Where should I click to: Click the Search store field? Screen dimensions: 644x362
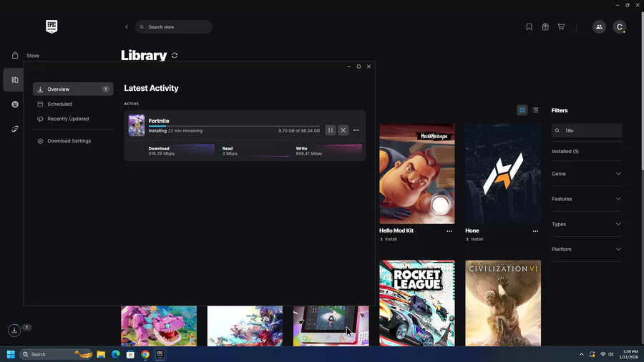174,26
